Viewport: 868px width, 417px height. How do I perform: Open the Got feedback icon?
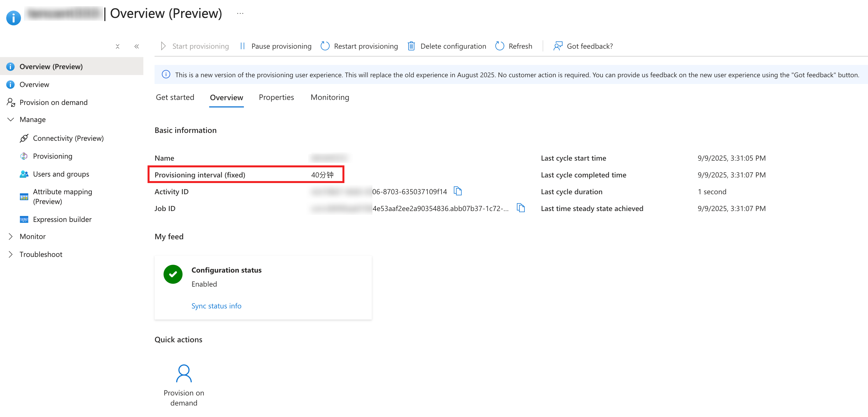(558, 46)
